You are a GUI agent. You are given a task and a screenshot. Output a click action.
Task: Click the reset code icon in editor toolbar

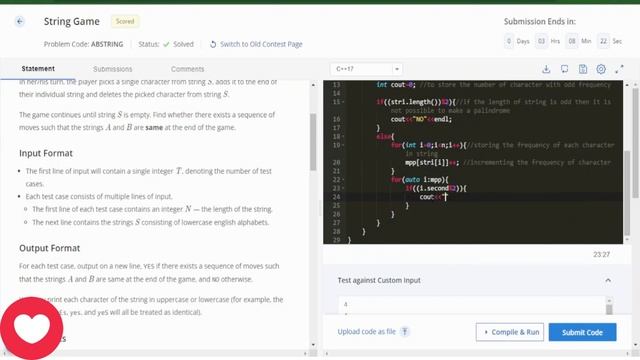coord(564,69)
